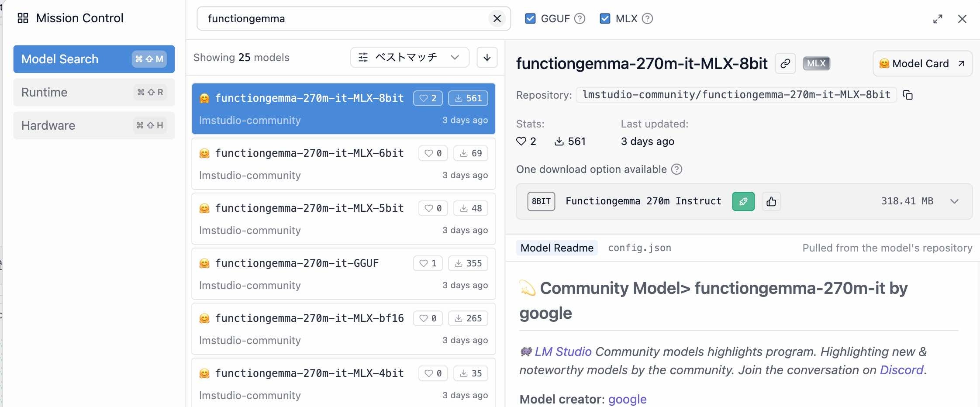Show download options help question mark
The image size is (980, 407).
click(676, 169)
